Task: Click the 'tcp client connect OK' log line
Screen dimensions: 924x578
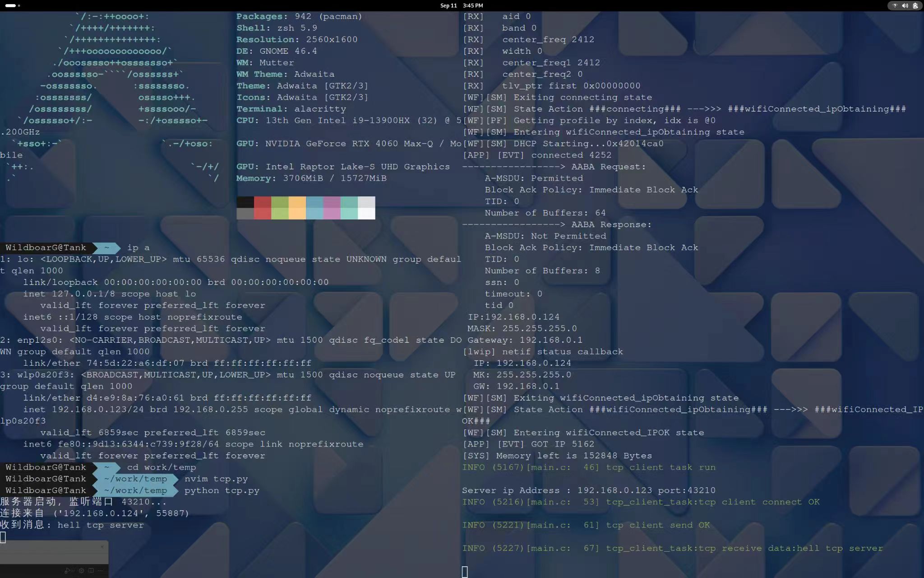Action: coord(641,502)
